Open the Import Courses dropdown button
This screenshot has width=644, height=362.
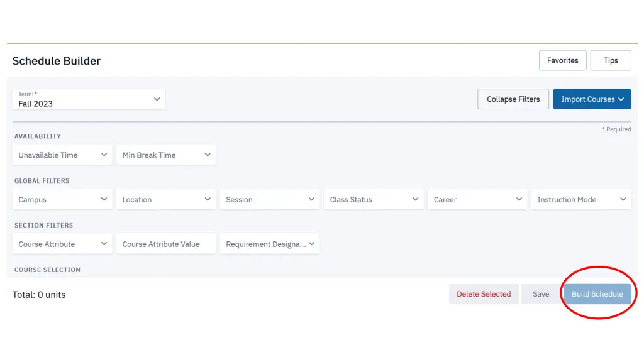pyautogui.click(x=592, y=99)
